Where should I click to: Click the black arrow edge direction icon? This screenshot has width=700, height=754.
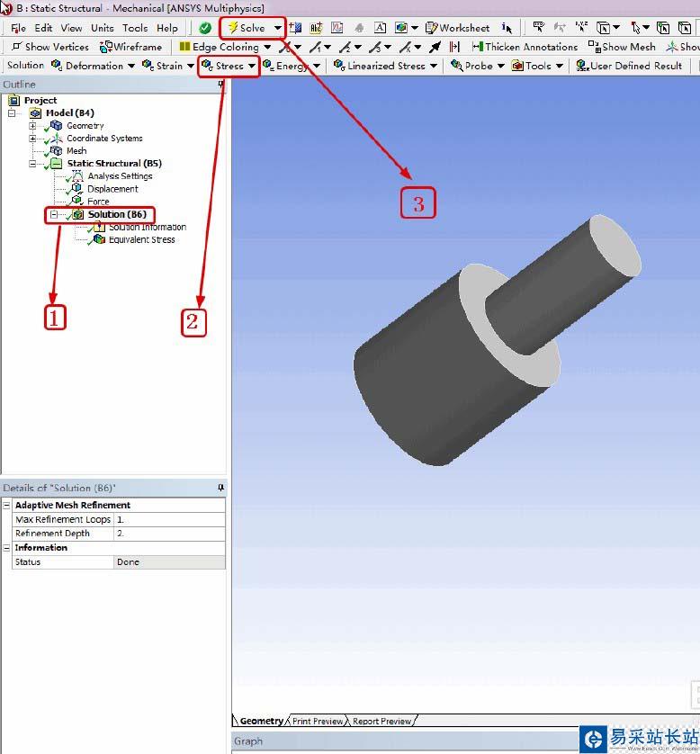click(435, 47)
